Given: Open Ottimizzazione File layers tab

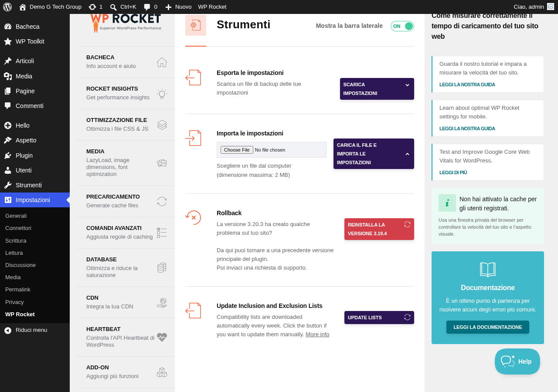Looking at the screenshot, I should click(x=126, y=125).
